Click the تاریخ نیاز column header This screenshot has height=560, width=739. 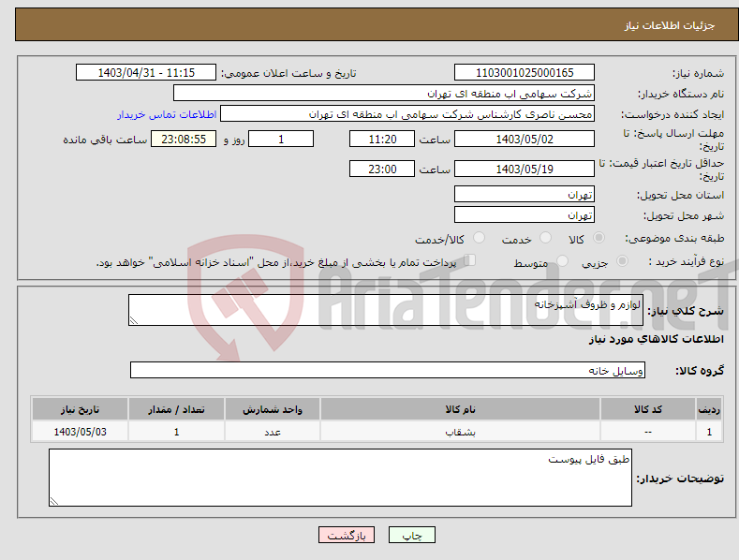click(81, 409)
